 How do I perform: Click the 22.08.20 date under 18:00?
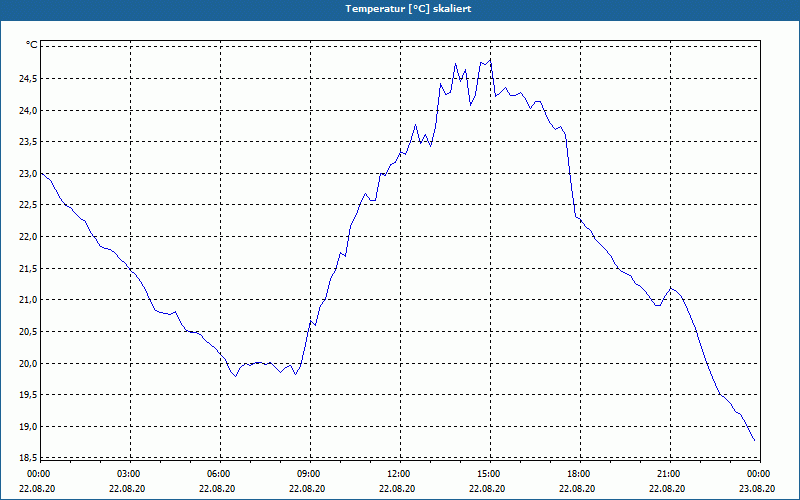point(578,488)
